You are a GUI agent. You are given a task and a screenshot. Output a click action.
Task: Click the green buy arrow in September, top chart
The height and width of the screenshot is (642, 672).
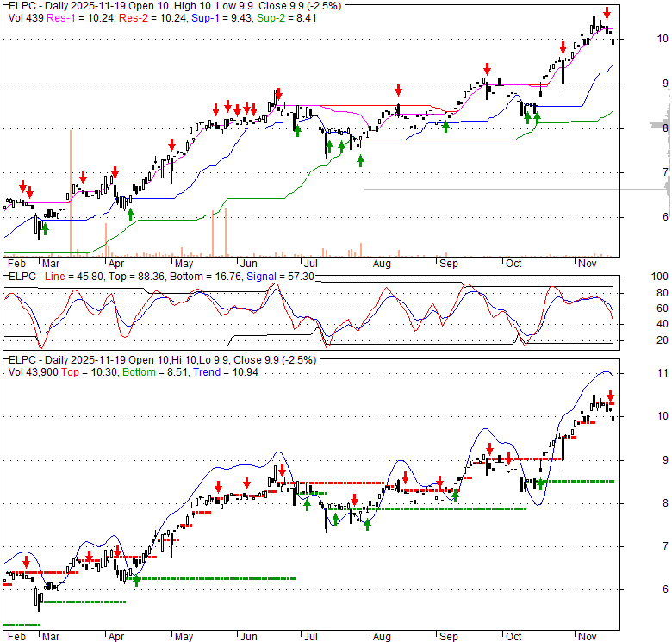pos(446,127)
